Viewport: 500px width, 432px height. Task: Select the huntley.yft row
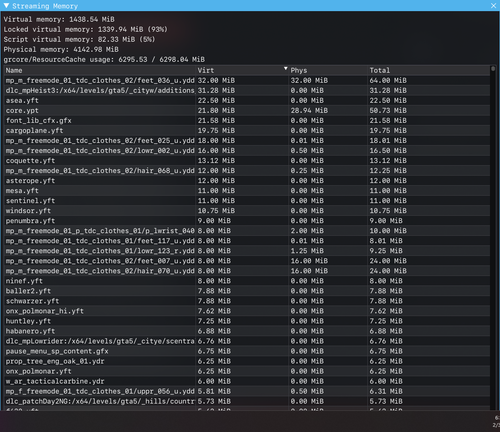(247, 321)
